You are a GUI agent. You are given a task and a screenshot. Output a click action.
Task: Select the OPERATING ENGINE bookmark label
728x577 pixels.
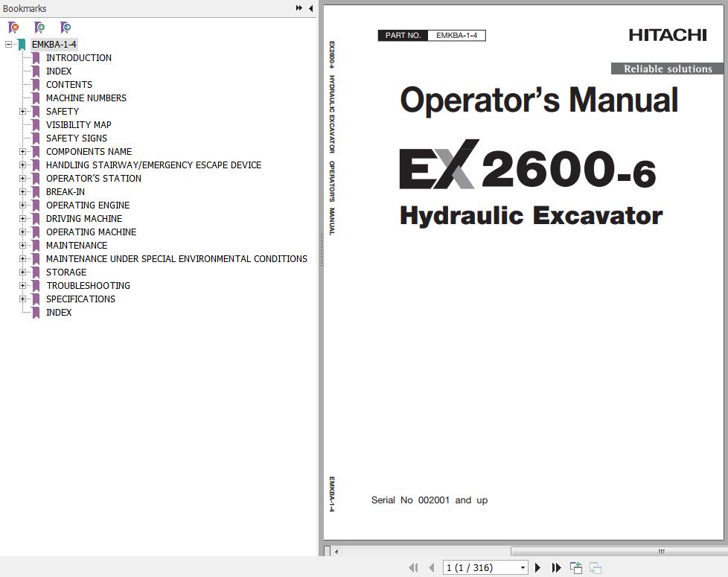(x=88, y=205)
